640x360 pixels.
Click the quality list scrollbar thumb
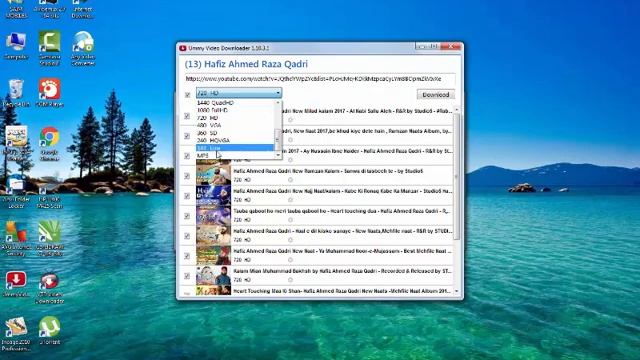tap(278, 140)
